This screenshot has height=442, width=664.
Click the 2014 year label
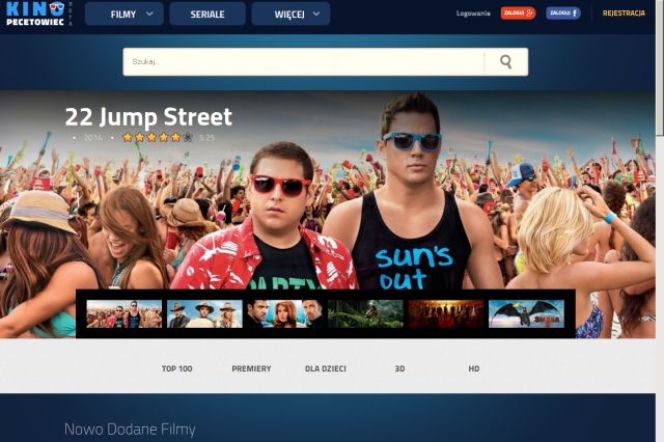pos(92,138)
